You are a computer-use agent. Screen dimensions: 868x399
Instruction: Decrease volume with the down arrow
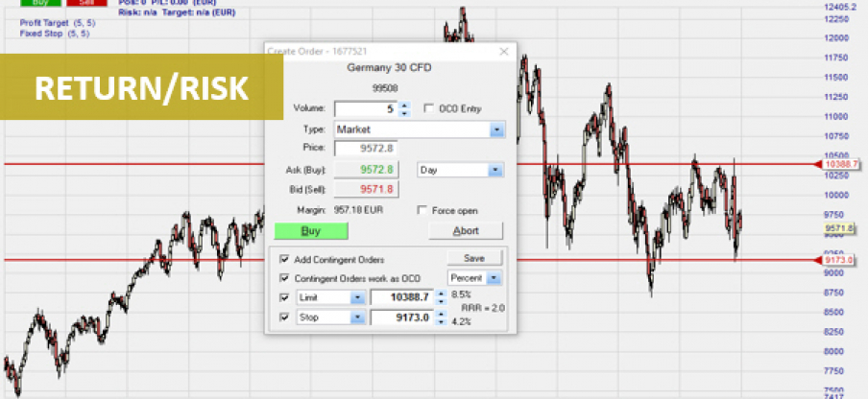point(404,113)
